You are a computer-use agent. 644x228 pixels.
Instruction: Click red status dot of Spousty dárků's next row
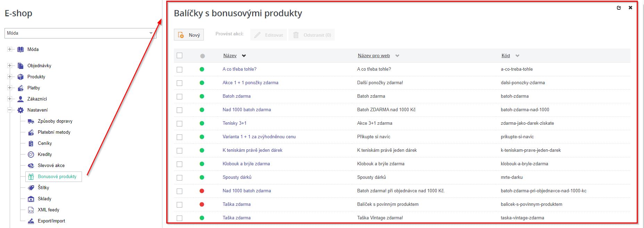click(202, 191)
